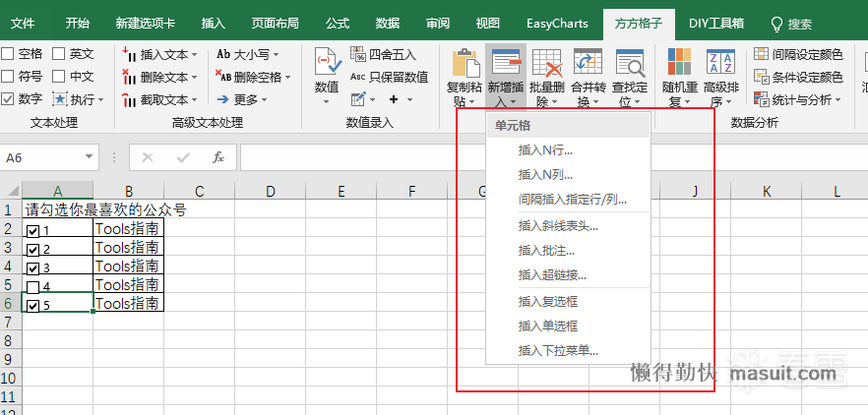Click the 批量删除 icon
Viewport: 868px width, 415px height.
click(547, 62)
